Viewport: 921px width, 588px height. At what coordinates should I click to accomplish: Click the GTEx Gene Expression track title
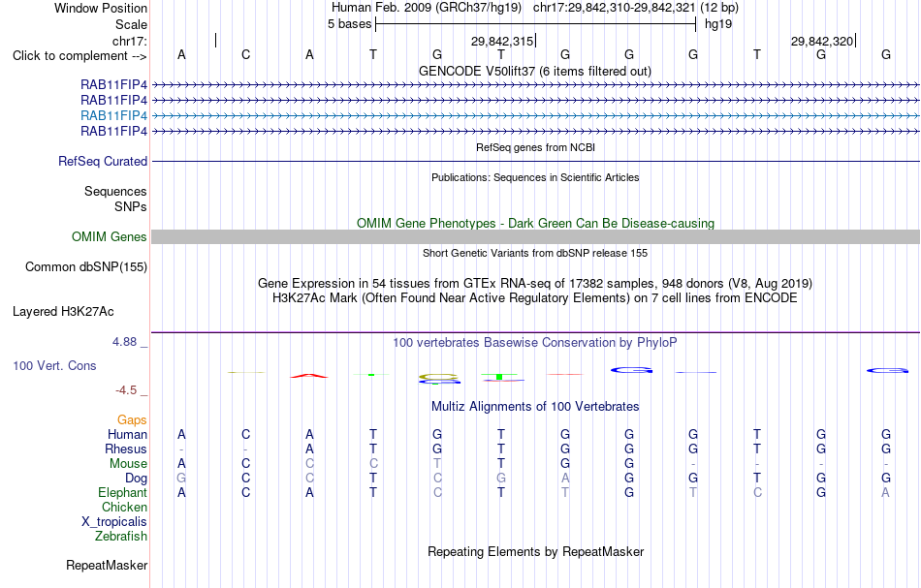[x=535, y=284]
